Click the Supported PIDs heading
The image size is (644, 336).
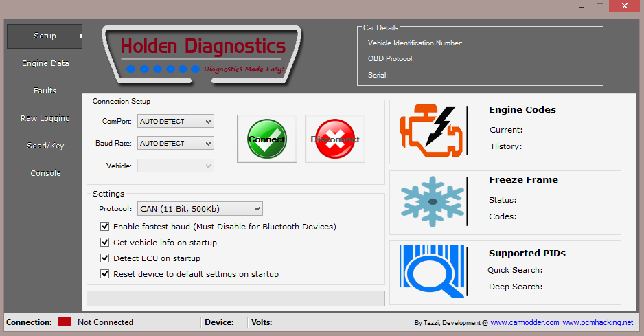[x=527, y=254]
